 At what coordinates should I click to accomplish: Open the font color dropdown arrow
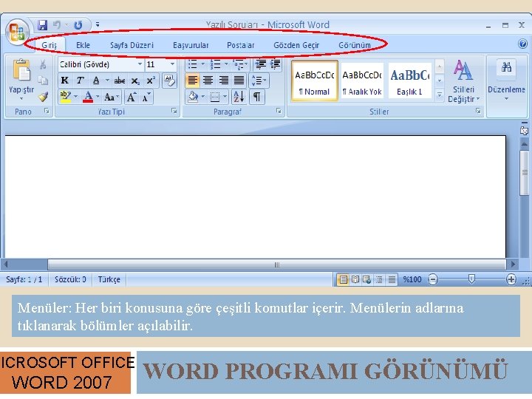pos(98,97)
